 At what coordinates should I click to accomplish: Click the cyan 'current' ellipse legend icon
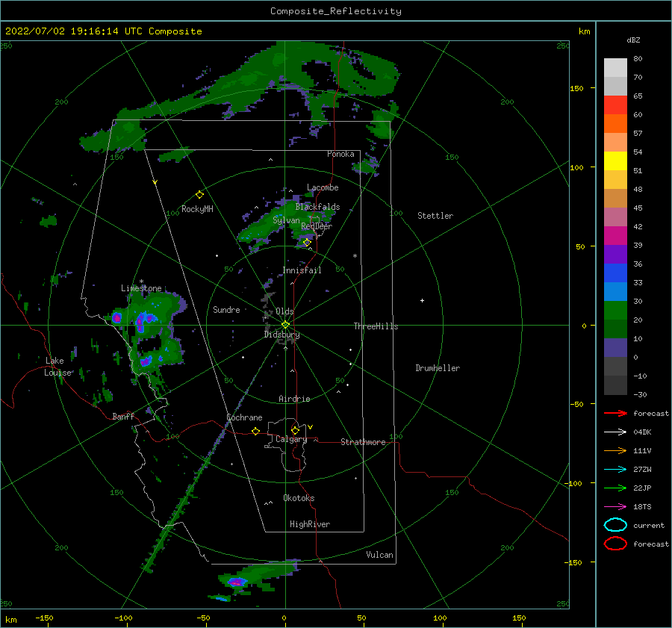[x=615, y=525]
